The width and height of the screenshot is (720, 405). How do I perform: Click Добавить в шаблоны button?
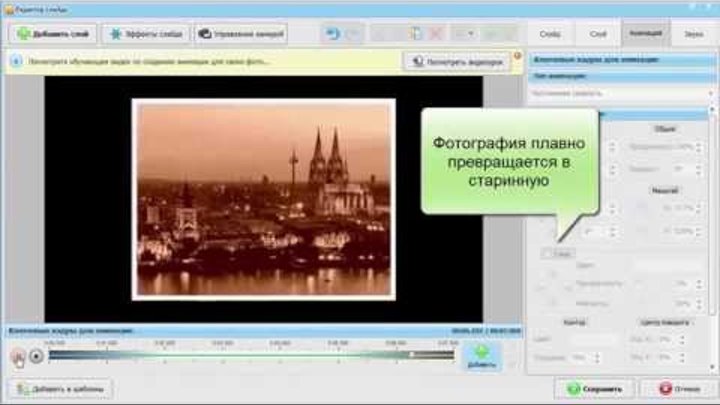click(x=62, y=388)
